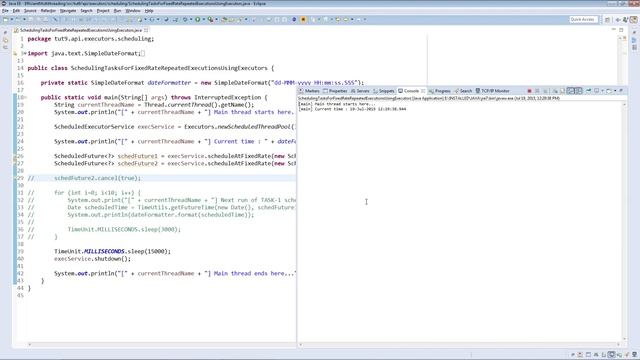Viewport: 640px width, 360px height.
Task: Click the New file toolbar icon
Action: point(5,19)
